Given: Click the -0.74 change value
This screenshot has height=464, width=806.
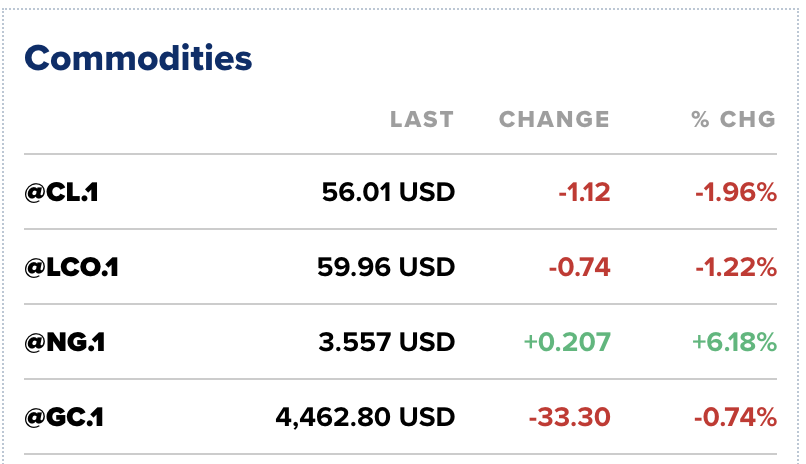Looking at the screenshot, I should [x=579, y=267].
